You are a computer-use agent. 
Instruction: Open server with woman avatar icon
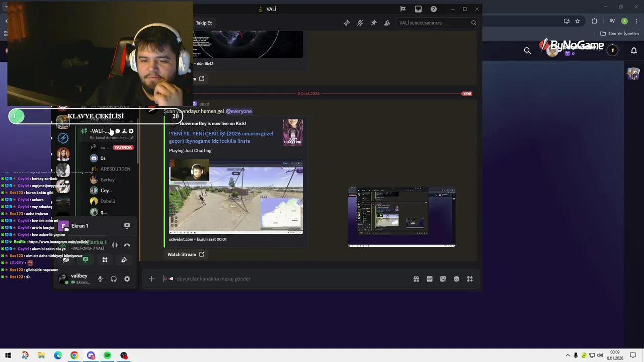[x=63, y=154]
